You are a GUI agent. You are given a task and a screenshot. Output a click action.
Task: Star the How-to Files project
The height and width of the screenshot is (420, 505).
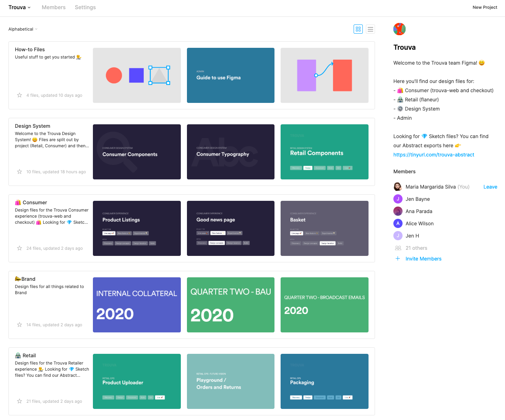pos(19,95)
